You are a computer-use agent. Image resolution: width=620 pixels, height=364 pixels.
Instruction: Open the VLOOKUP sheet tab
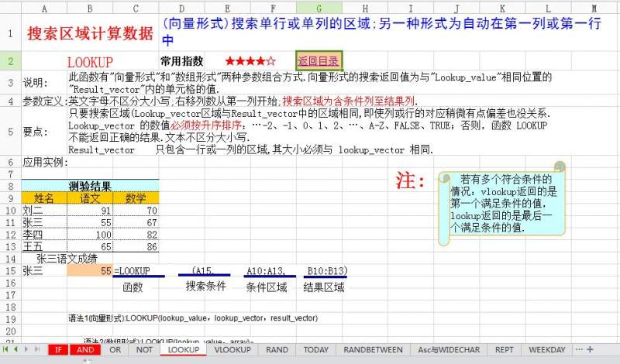[232, 350]
